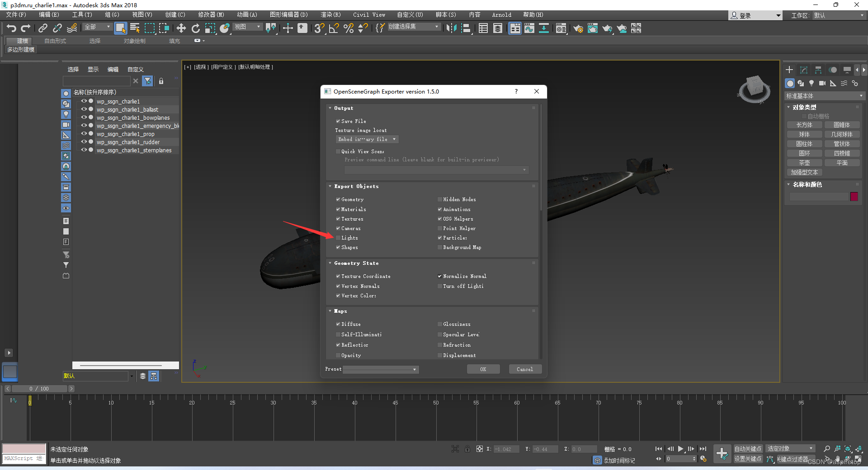The height and width of the screenshot is (470, 868).
Task: Go to the start frame
Action: pos(659,449)
